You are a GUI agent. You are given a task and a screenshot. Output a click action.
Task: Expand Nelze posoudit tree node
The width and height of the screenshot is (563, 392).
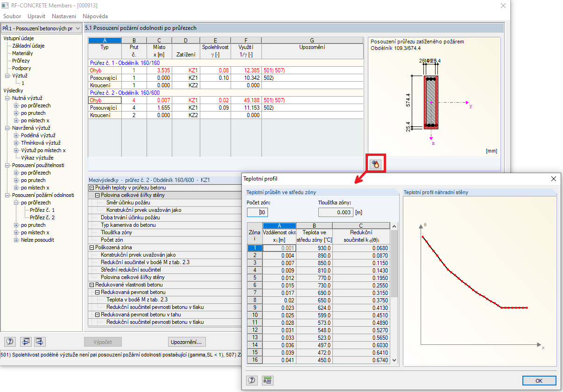(x=16, y=240)
